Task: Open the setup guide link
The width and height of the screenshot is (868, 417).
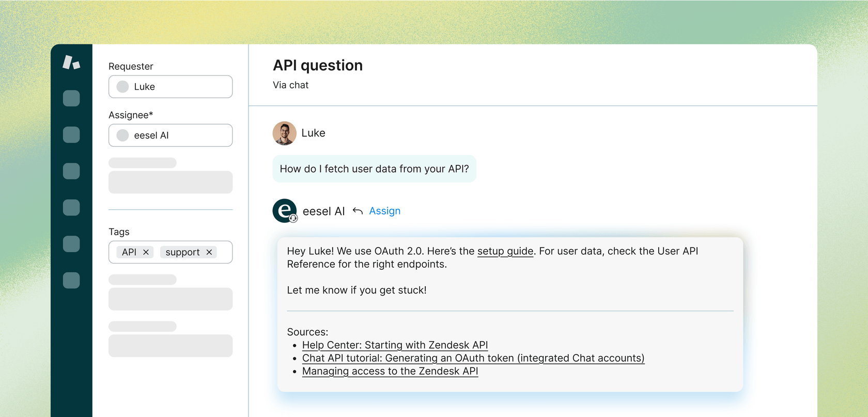Action: tap(505, 251)
